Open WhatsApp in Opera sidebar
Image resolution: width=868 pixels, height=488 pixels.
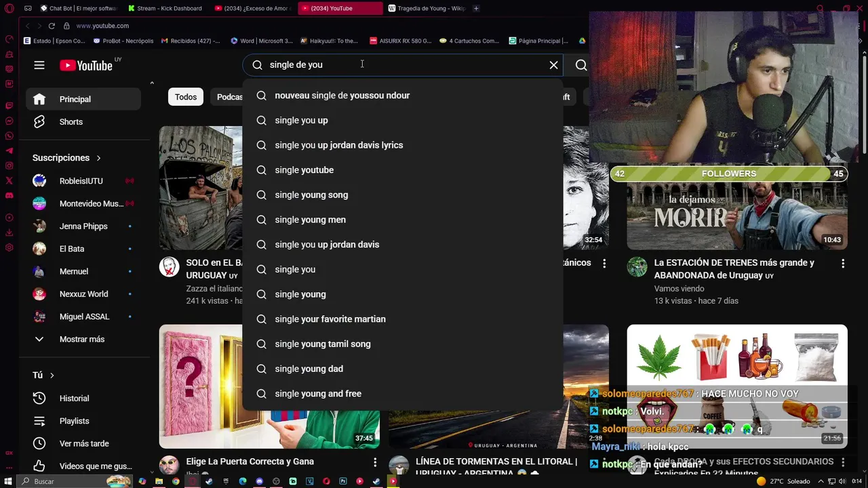[x=9, y=136]
